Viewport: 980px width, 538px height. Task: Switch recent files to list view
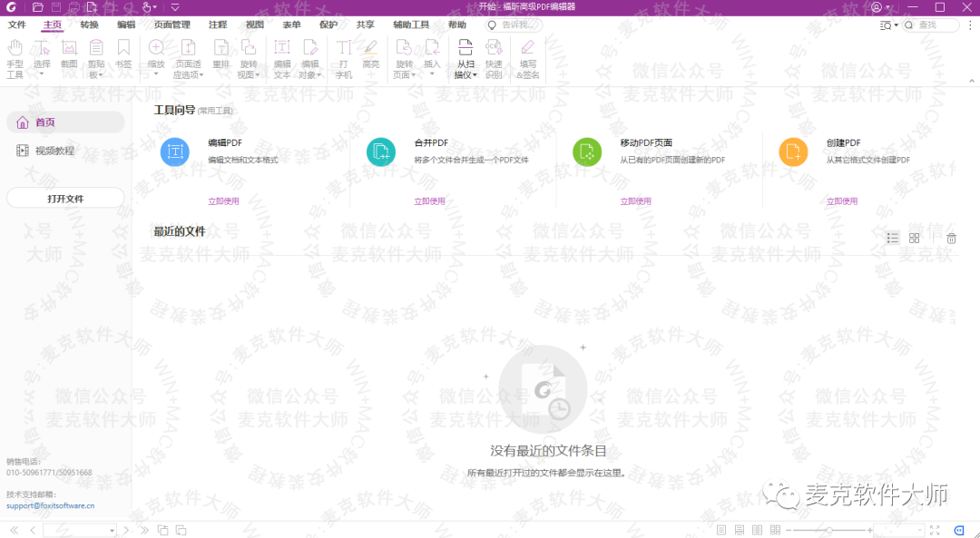pyautogui.click(x=893, y=238)
